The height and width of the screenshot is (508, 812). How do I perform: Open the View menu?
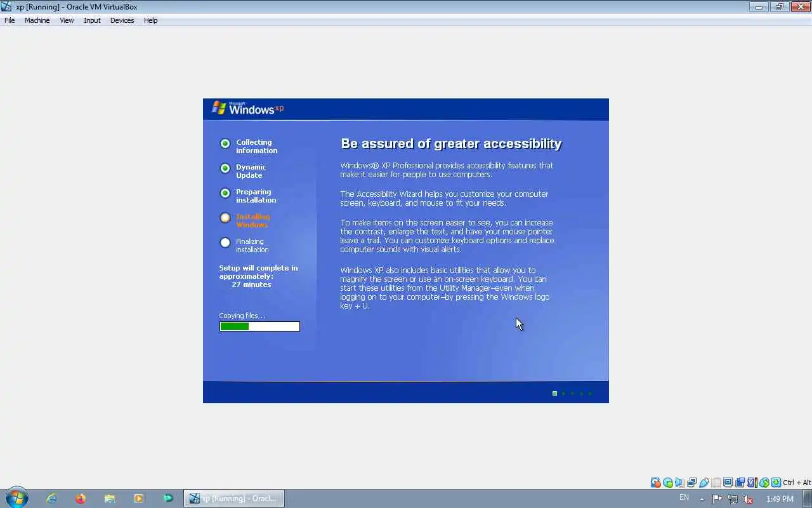67,20
